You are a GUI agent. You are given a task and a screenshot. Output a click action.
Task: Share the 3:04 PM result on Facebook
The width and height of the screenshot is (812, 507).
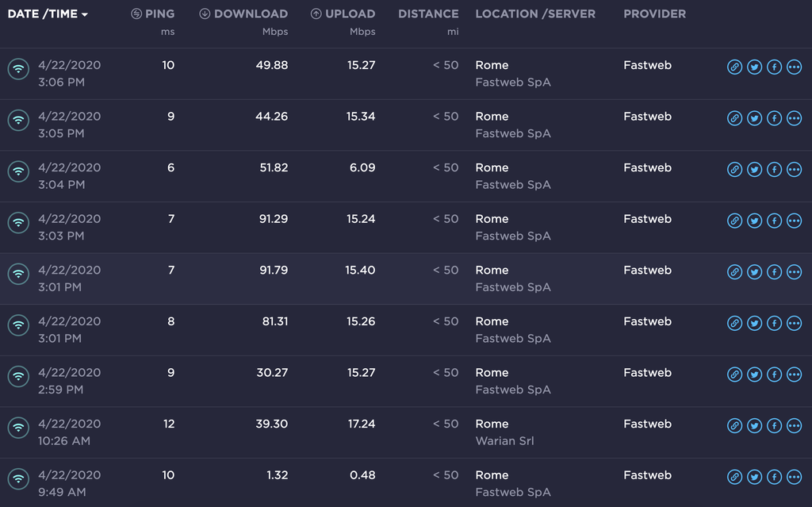[x=774, y=170]
